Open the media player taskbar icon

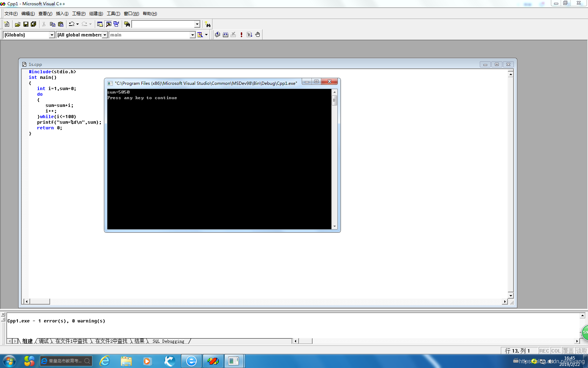[147, 361]
